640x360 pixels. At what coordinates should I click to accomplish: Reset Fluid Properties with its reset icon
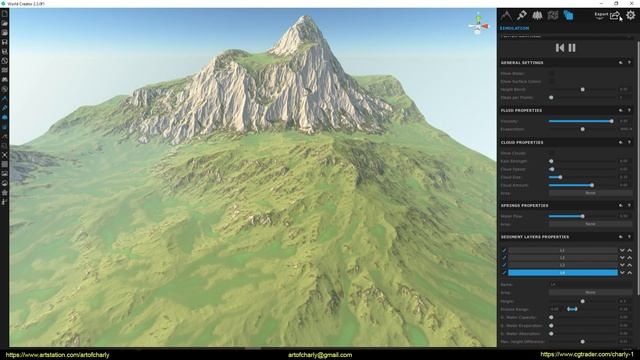(621, 111)
